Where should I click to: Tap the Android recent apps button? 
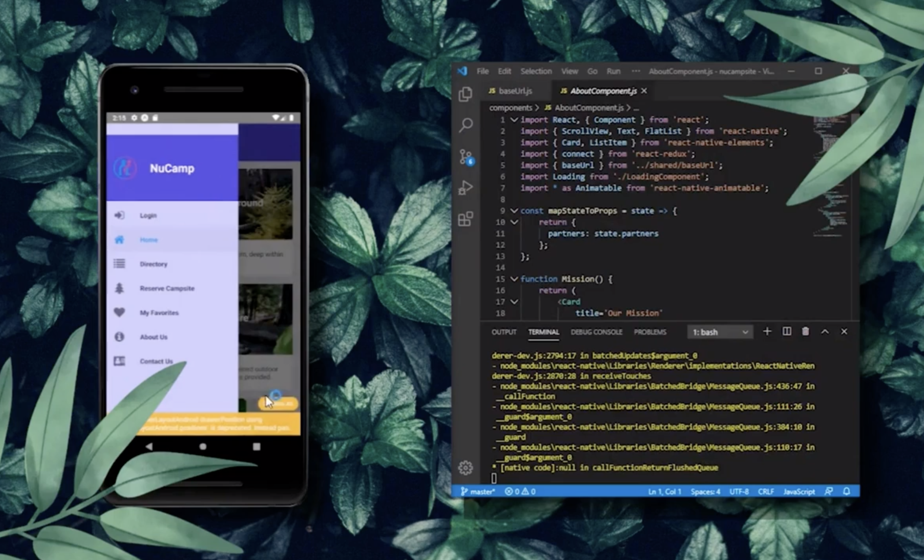(x=257, y=446)
